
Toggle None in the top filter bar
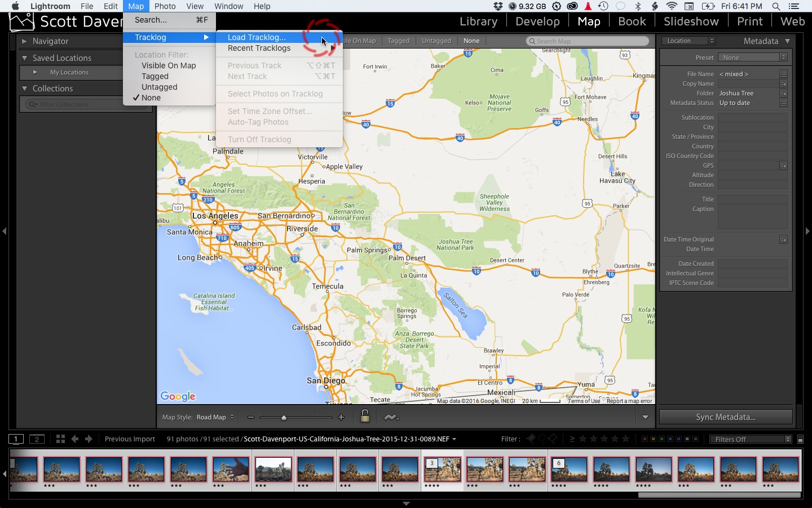pyautogui.click(x=471, y=41)
